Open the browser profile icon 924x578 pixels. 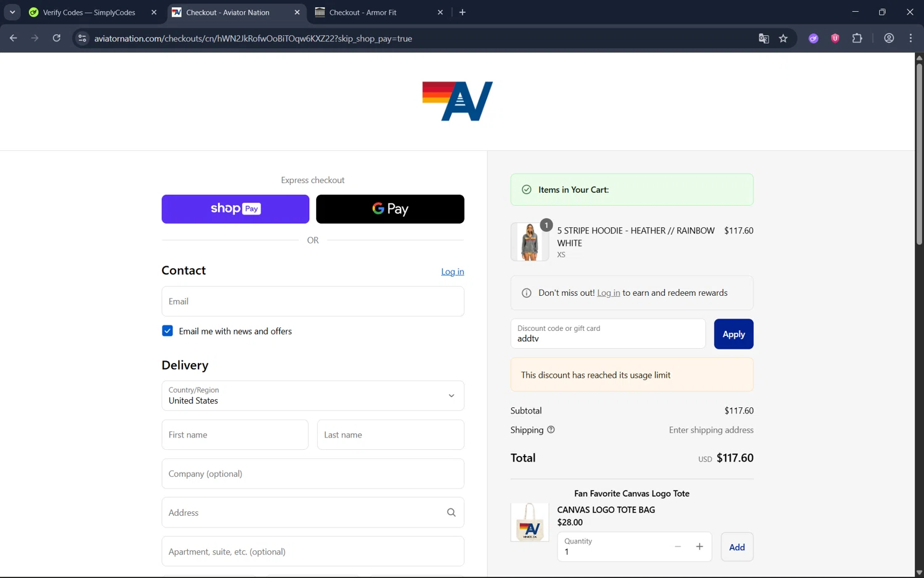coord(889,38)
